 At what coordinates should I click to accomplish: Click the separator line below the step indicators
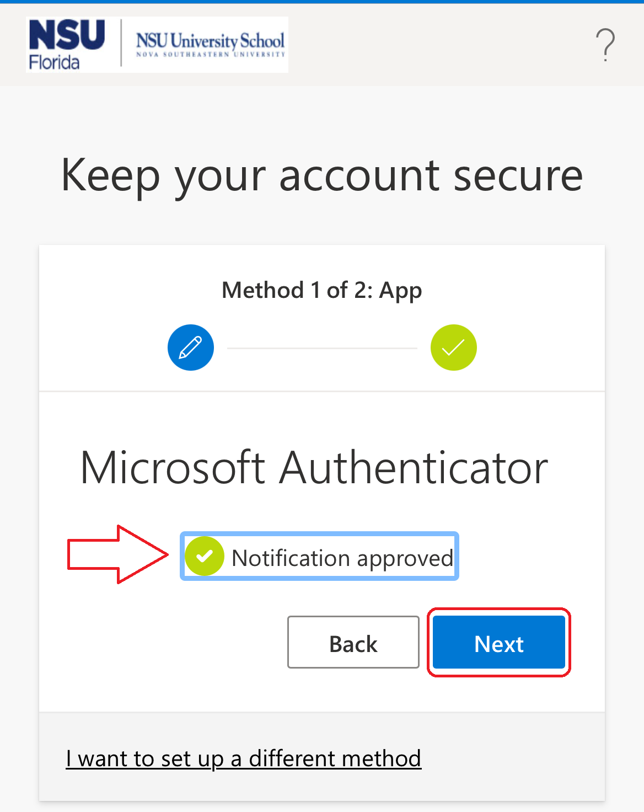[x=322, y=391]
